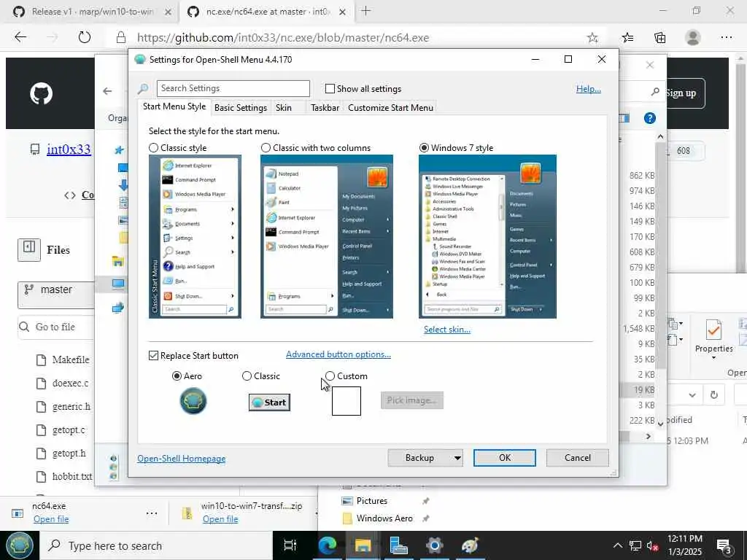Visit the Open-Shell Homepage link

(x=182, y=458)
